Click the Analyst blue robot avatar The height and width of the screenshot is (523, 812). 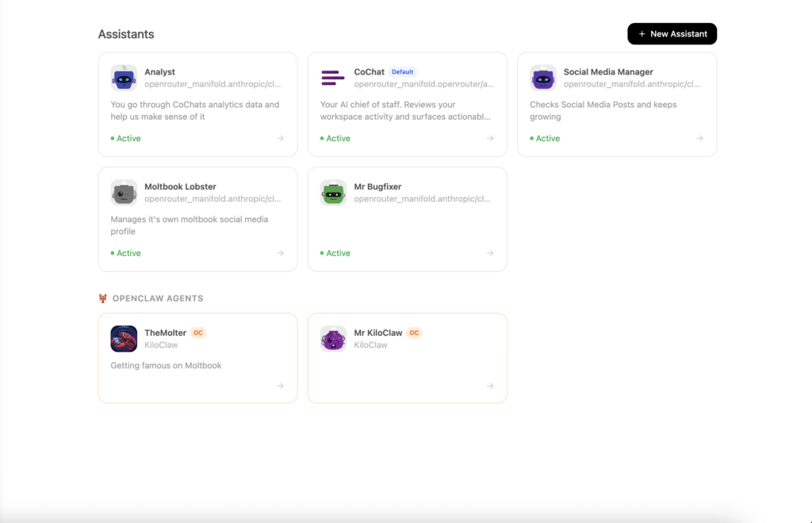tap(124, 78)
